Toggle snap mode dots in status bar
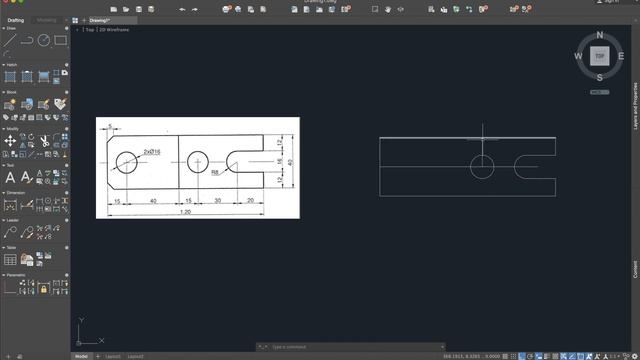The image size is (640, 360). (513, 356)
